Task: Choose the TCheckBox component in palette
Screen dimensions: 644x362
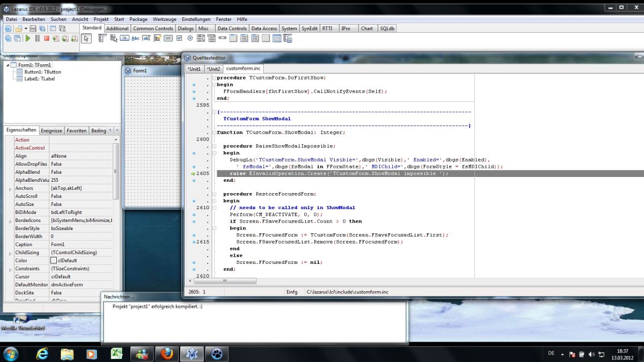Action: (x=179, y=38)
